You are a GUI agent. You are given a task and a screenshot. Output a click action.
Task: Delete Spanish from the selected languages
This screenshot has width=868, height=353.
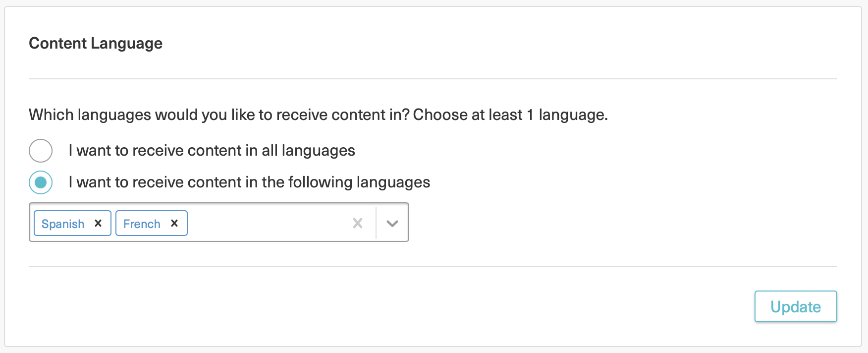(x=98, y=224)
